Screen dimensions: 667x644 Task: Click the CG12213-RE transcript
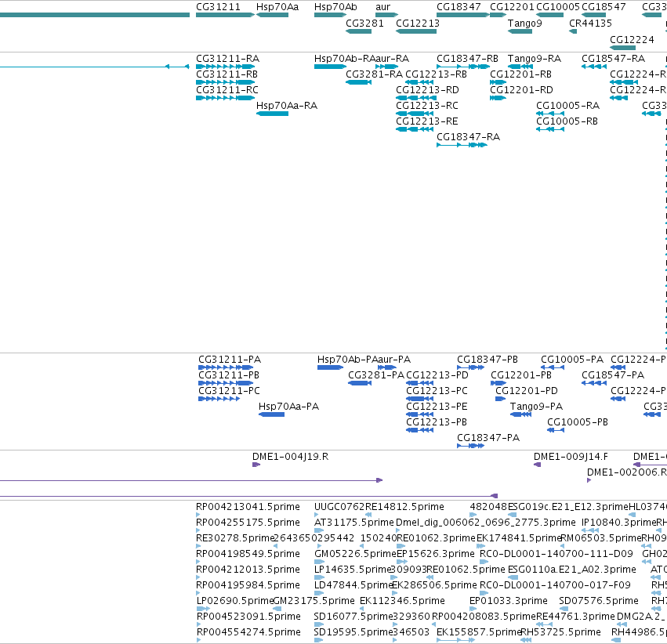pos(415,129)
